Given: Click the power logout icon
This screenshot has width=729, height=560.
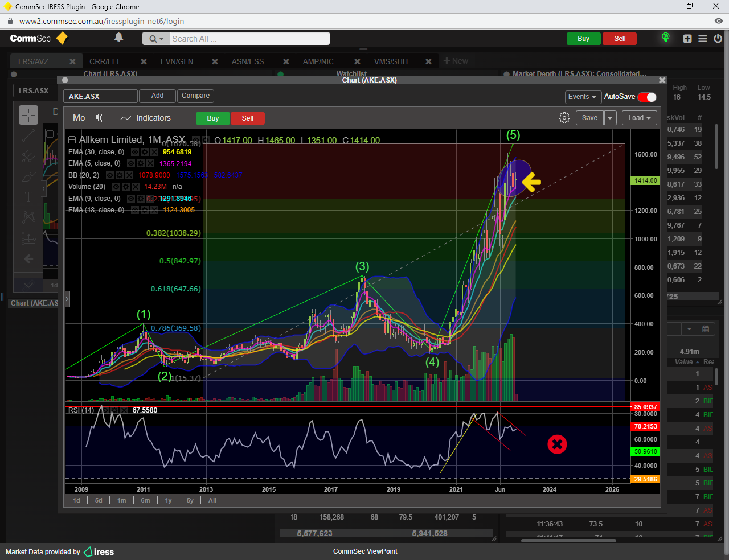Looking at the screenshot, I should 718,39.
